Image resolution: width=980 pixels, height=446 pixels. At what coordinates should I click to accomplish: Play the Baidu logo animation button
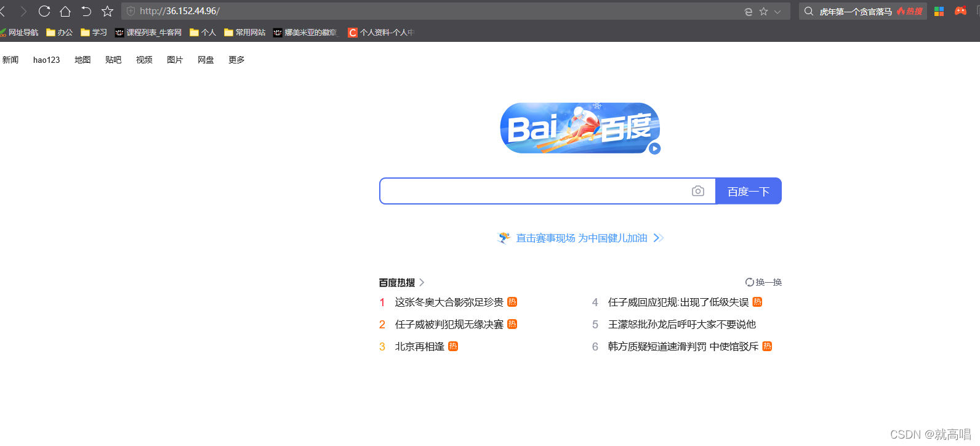point(655,148)
